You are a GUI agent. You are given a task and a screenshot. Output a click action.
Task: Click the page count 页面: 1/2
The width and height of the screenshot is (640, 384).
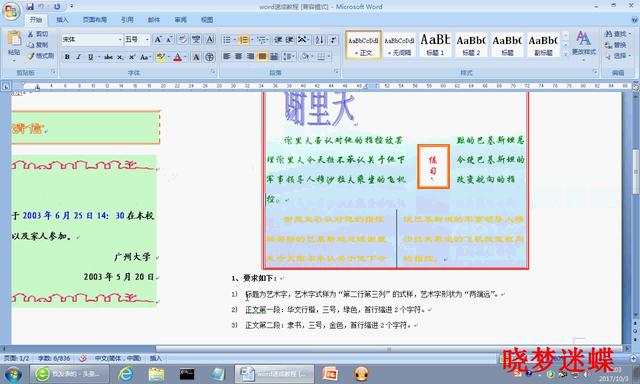17,358
